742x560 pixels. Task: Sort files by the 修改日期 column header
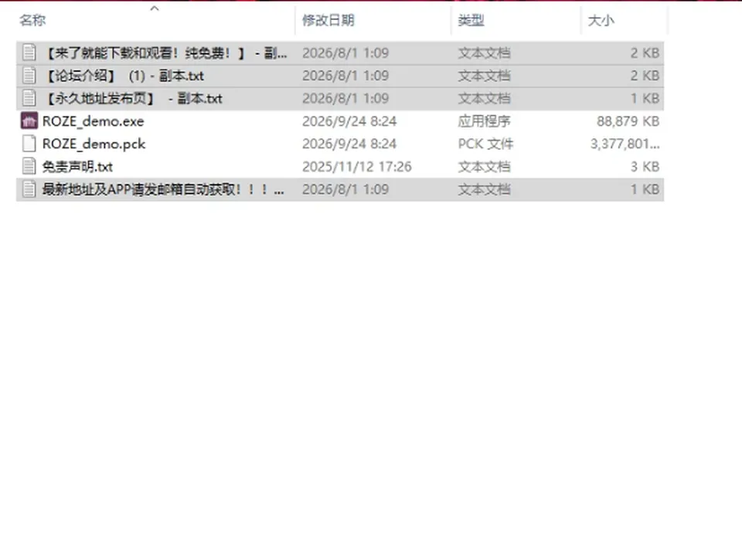[328, 20]
